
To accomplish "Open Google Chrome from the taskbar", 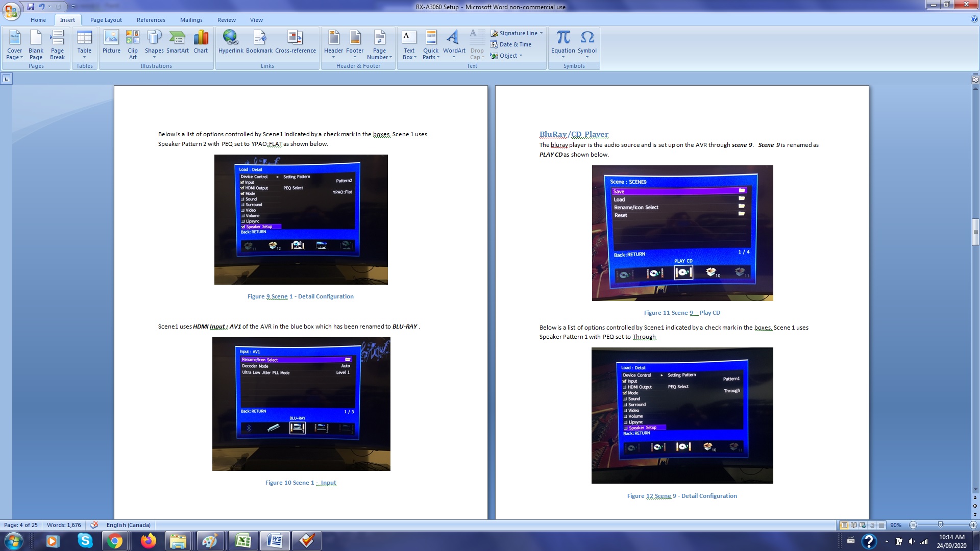I will click(x=115, y=541).
